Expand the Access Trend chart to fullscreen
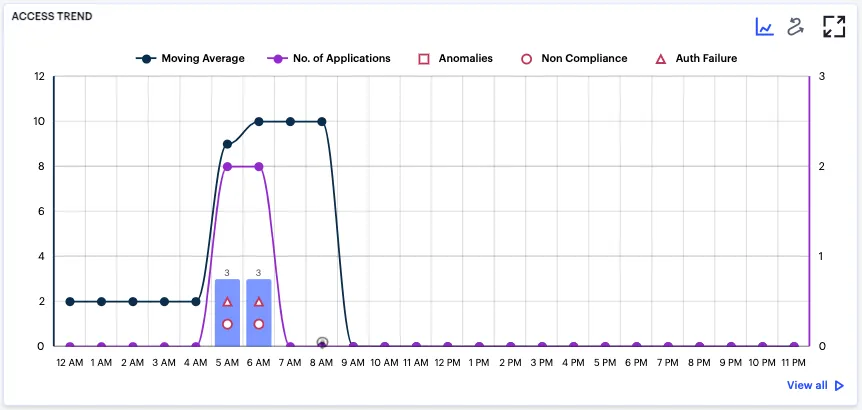Image resolution: width=862 pixels, height=410 pixels. point(834,26)
